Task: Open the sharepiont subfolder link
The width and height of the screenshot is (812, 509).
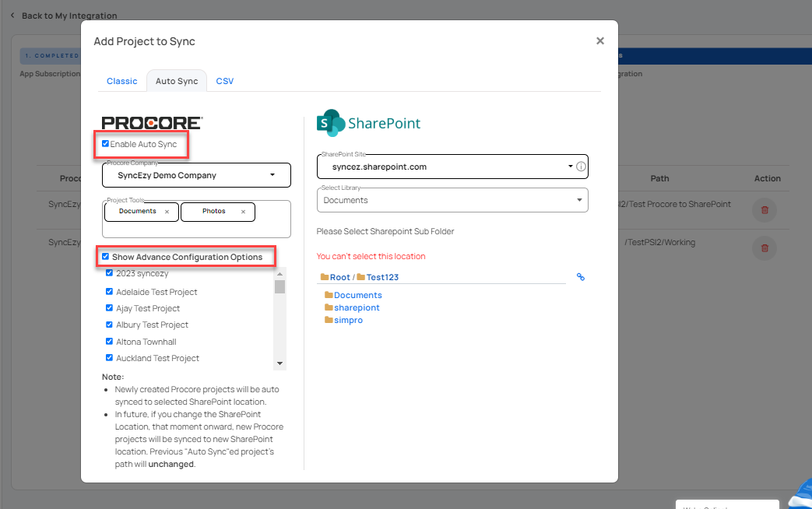Action: click(357, 307)
